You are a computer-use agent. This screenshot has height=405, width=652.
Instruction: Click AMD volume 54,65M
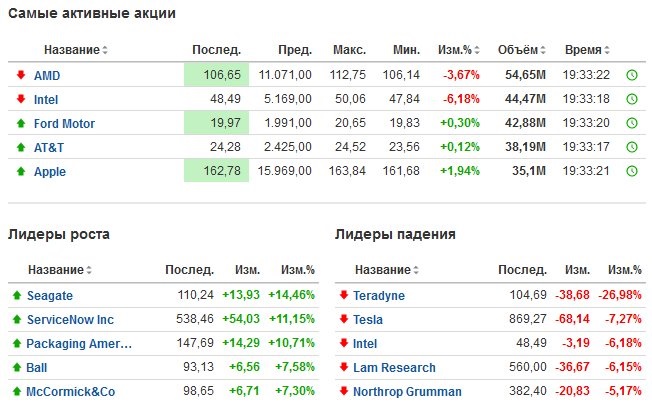525,75
